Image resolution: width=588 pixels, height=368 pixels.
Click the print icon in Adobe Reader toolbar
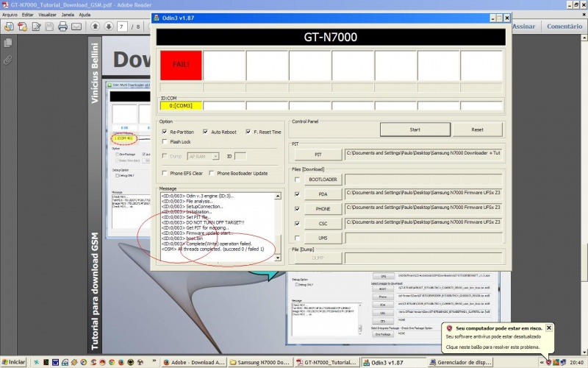pyautogui.click(x=62, y=26)
